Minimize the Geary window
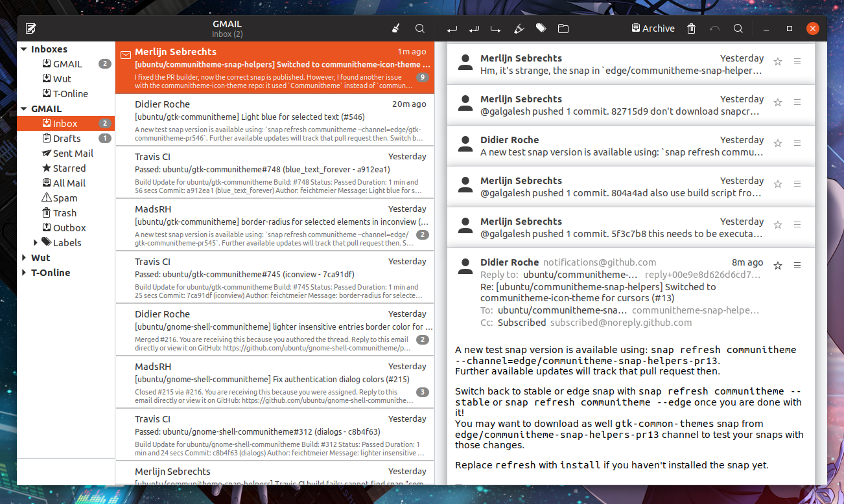 tap(766, 29)
